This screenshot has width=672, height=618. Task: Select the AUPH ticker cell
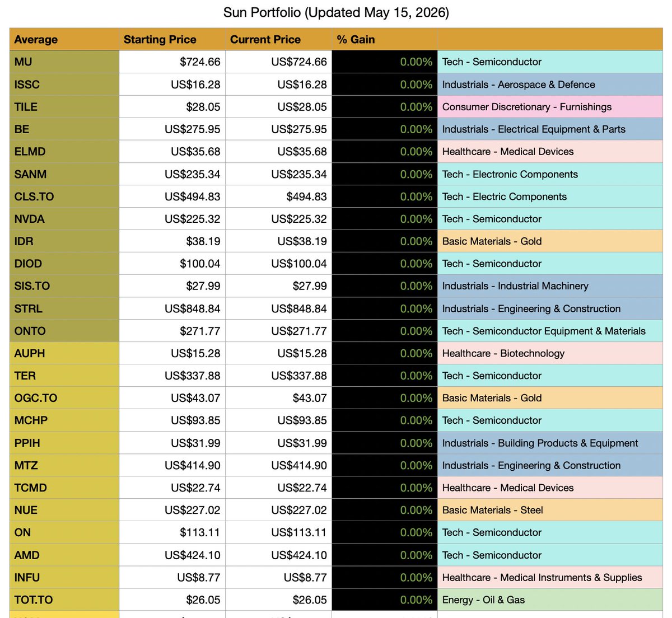pyautogui.click(x=64, y=353)
